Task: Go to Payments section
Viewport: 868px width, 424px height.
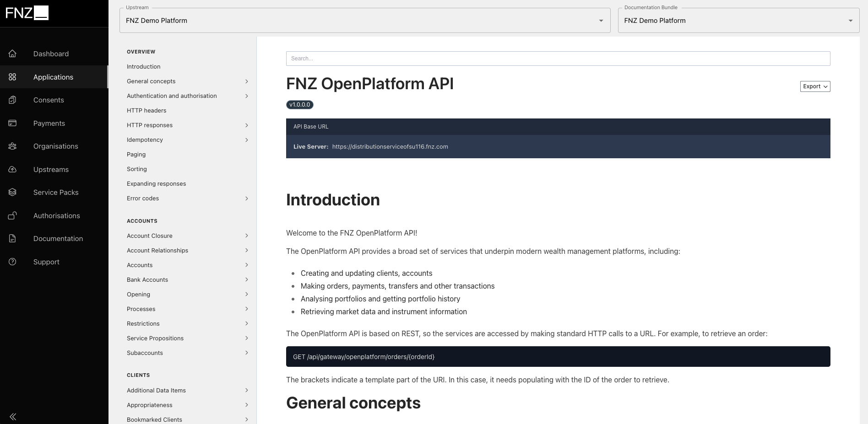Action: pyautogui.click(x=54, y=123)
